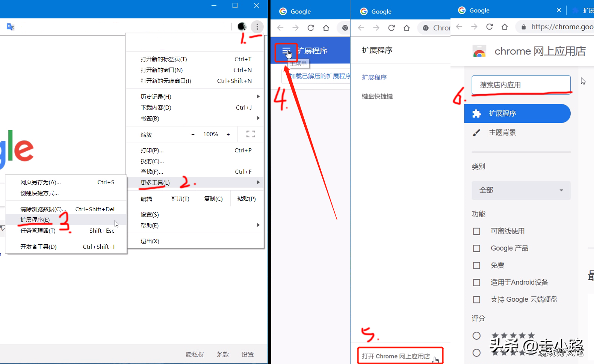Click 隐私权 footer link

(x=195, y=354)
